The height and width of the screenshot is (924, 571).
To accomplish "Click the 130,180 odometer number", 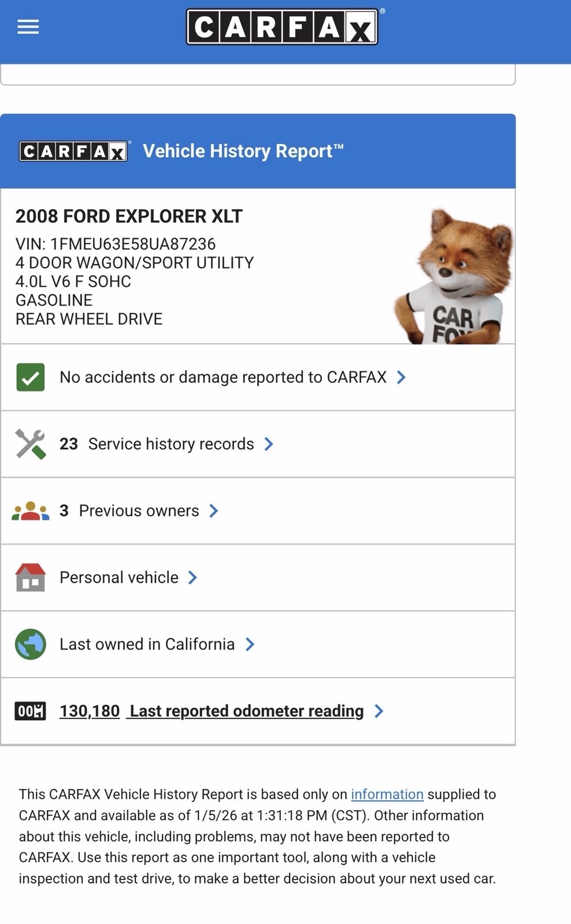I will (90, 711).
